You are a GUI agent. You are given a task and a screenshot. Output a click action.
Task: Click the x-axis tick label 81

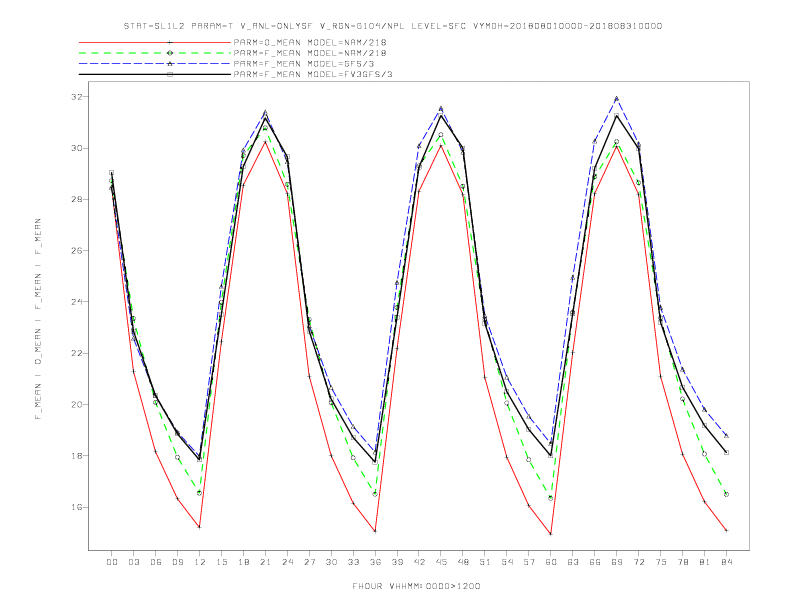pos(705,562)
